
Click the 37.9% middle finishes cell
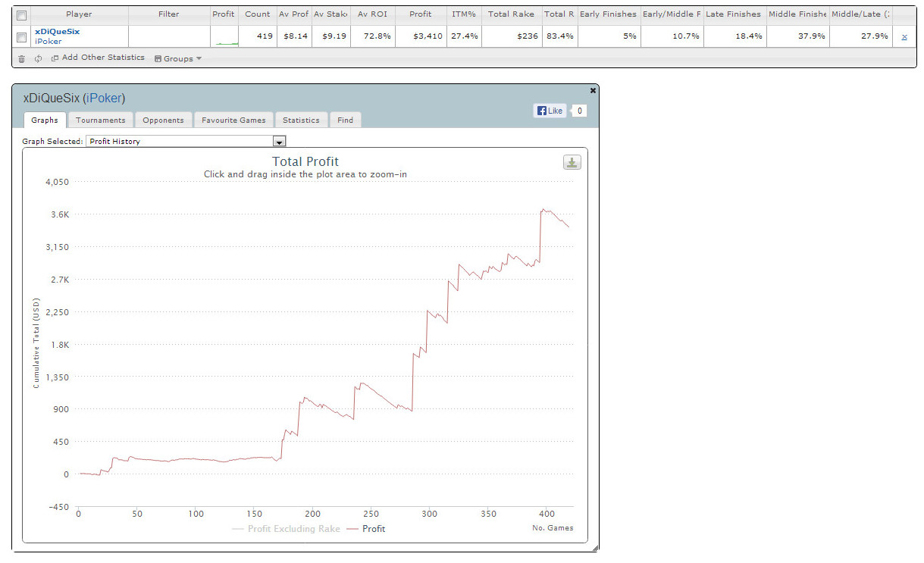797,36
